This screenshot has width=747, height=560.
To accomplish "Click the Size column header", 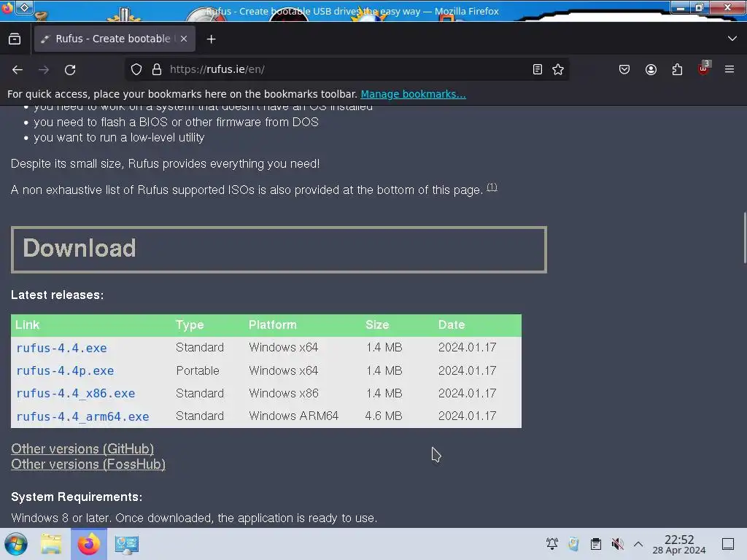I will [377, 324].
